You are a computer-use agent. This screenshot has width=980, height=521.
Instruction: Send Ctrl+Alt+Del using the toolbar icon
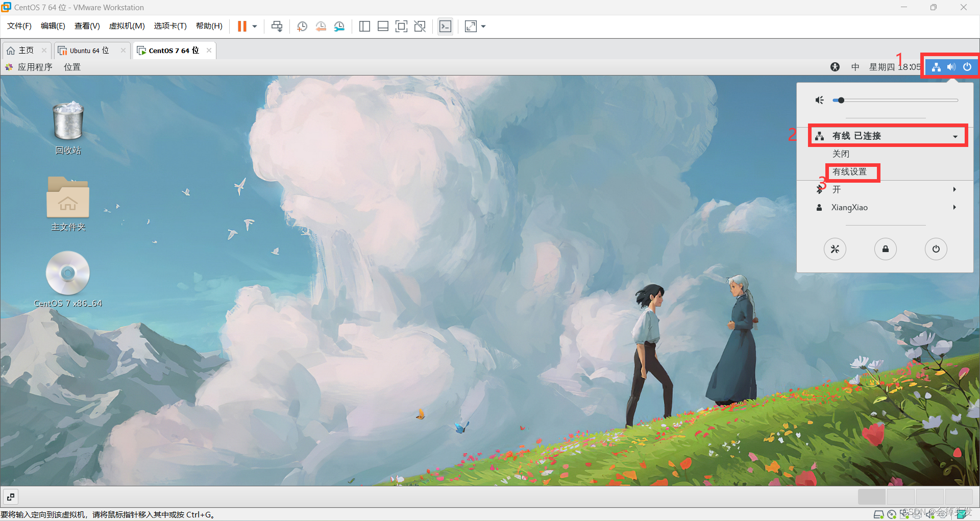(x=277, y=27)
